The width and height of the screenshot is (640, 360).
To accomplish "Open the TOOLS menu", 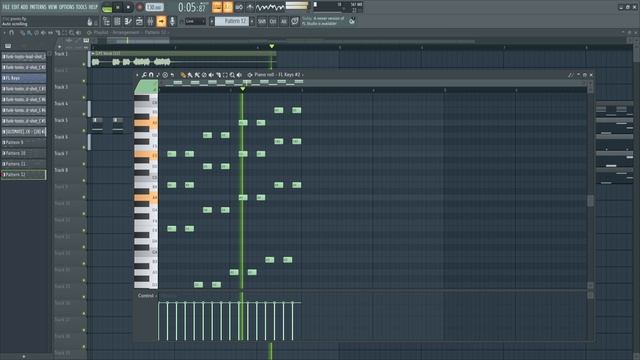I will coord(81,7).
